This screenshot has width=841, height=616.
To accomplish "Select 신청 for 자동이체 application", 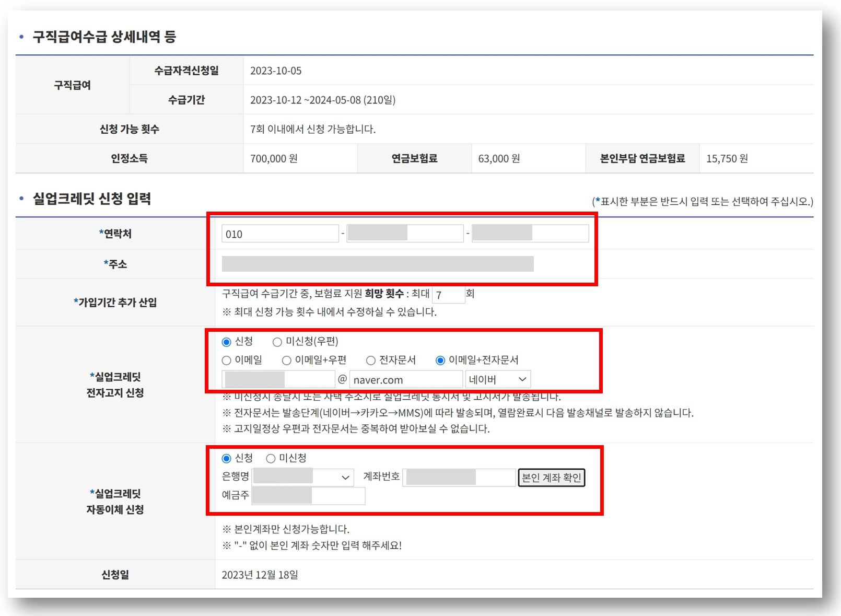I will tap(226, 458).
